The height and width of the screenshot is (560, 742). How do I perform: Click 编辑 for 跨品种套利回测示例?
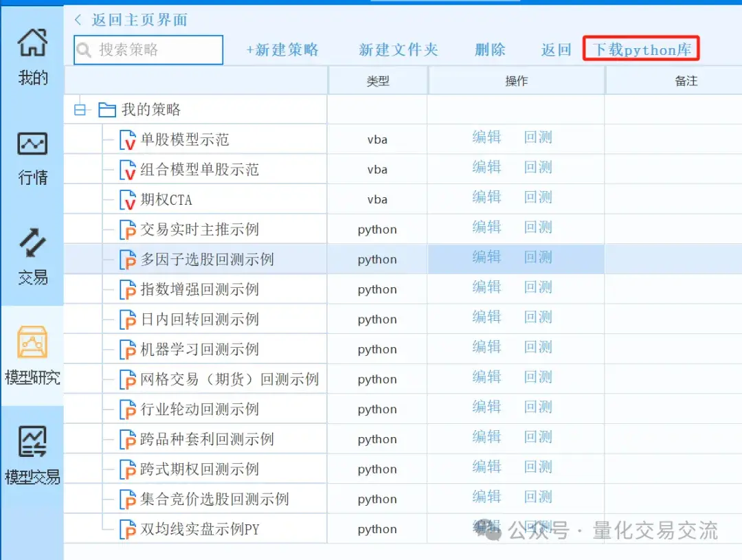(487, 437)
